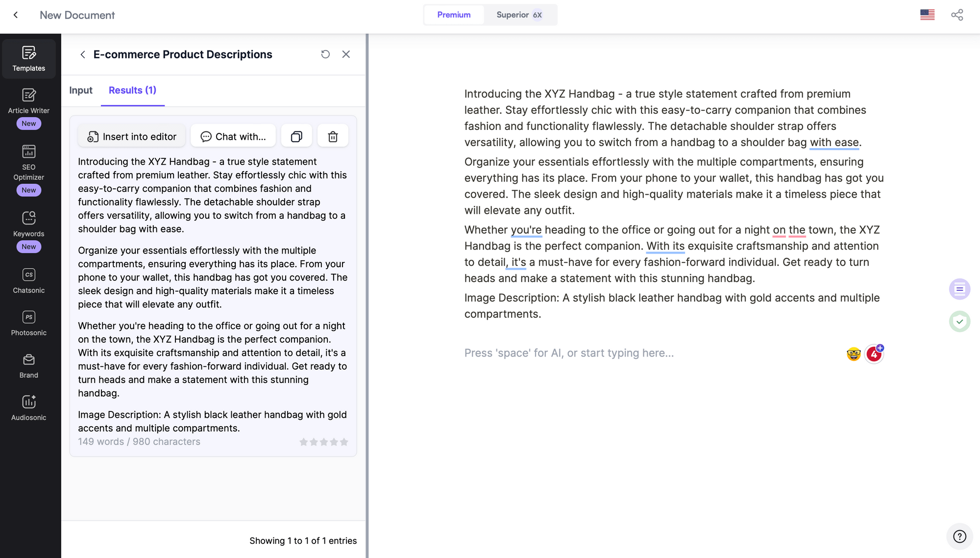
Task: Toggle the Premium plan option
Action: pyautogui.click(x=454, y=15)
